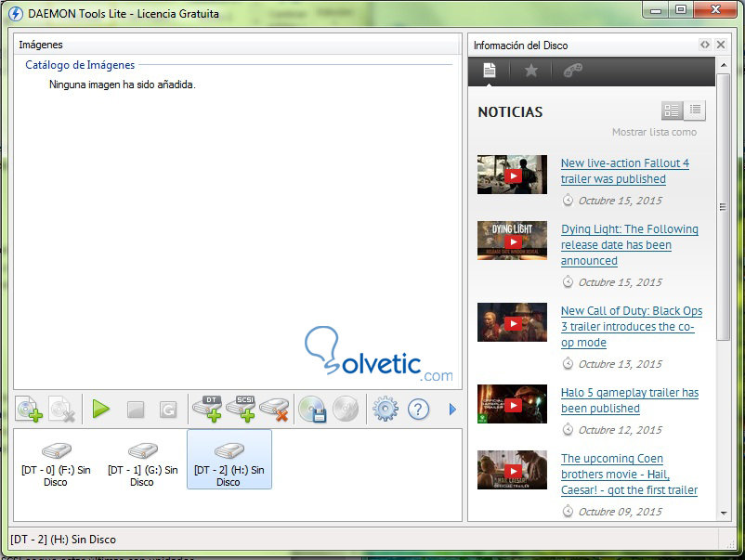Click the Catálogo de Imágenes heading
The height and width of the screenshot is (560, 745).
80,65
